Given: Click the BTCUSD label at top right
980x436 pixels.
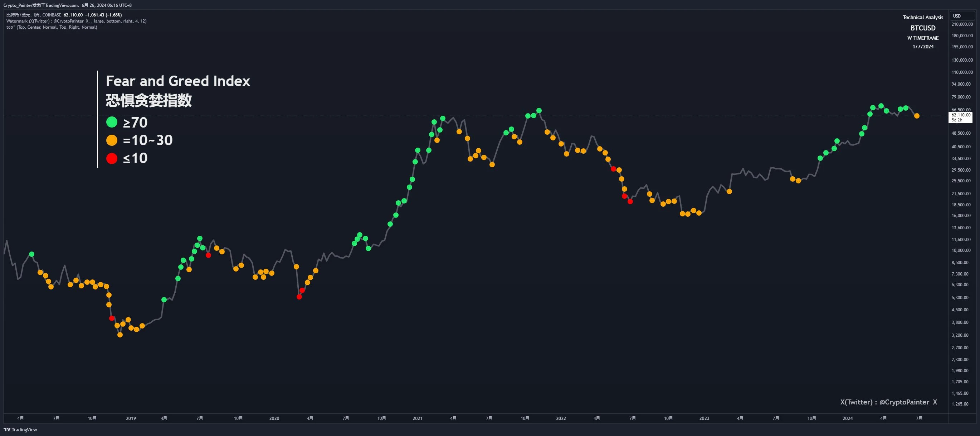Looking at the screenshot, I should coord(922,28).
